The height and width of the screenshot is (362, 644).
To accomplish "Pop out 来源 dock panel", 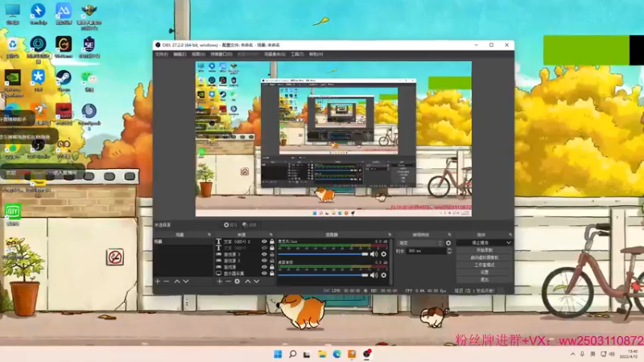I will point(270,235).
